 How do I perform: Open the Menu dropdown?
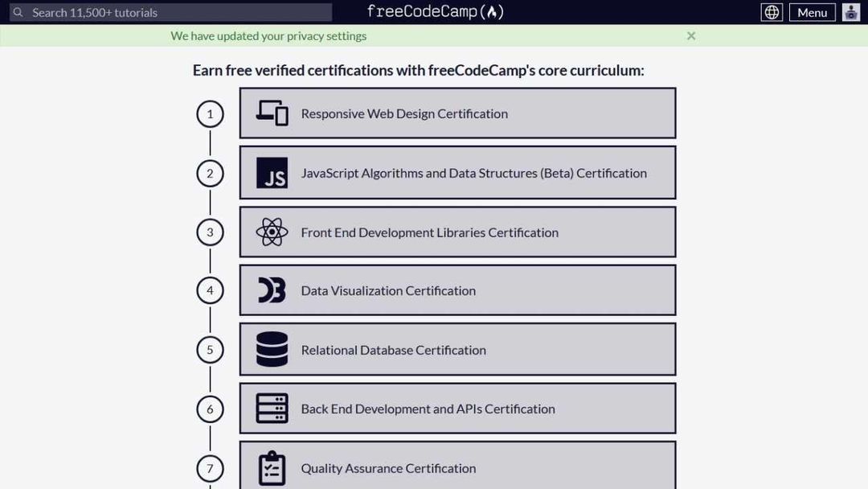[x=812, y=12]
